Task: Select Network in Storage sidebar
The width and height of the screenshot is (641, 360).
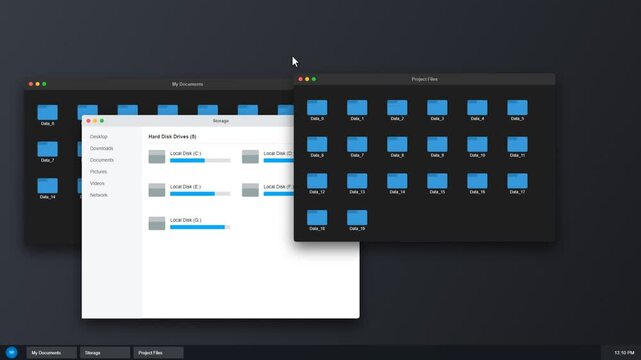Action: [99, 195]
